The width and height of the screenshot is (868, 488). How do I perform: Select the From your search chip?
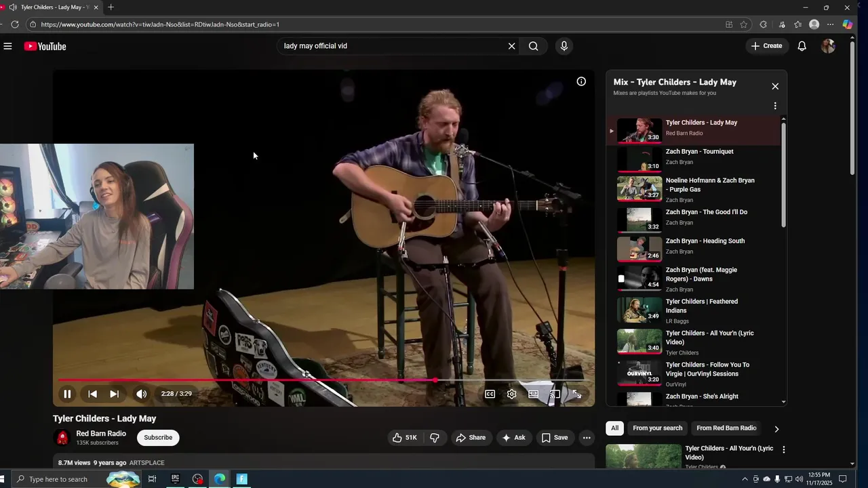(x=657, y=428)
